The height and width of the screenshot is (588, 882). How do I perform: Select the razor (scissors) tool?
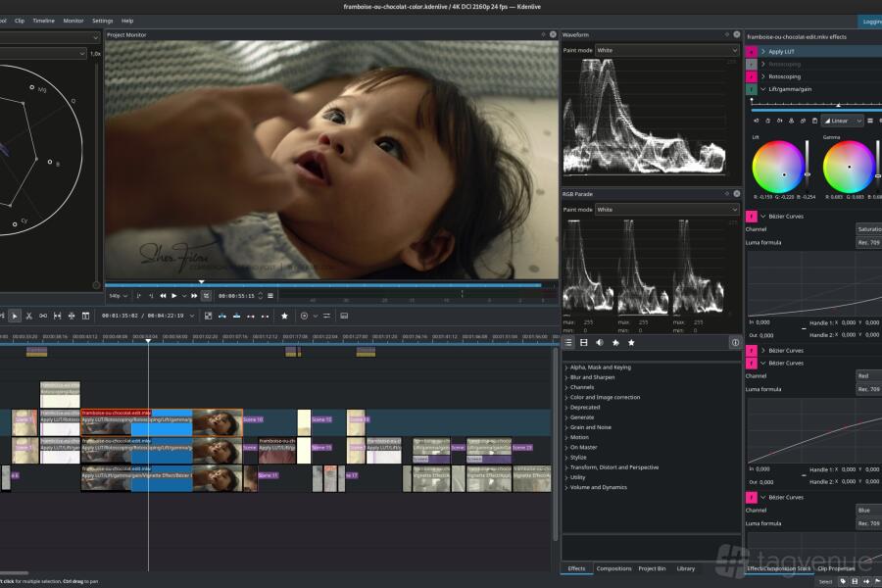point(29,316)
